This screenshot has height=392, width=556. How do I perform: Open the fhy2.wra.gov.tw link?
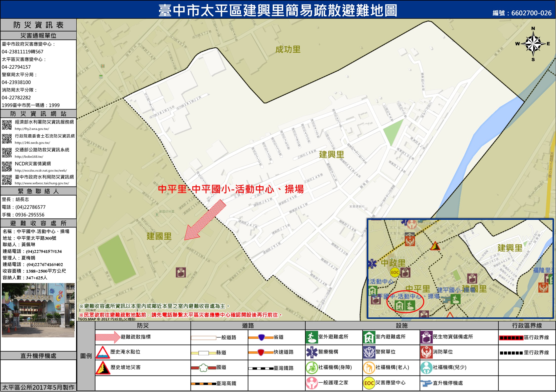coord(32,129)
